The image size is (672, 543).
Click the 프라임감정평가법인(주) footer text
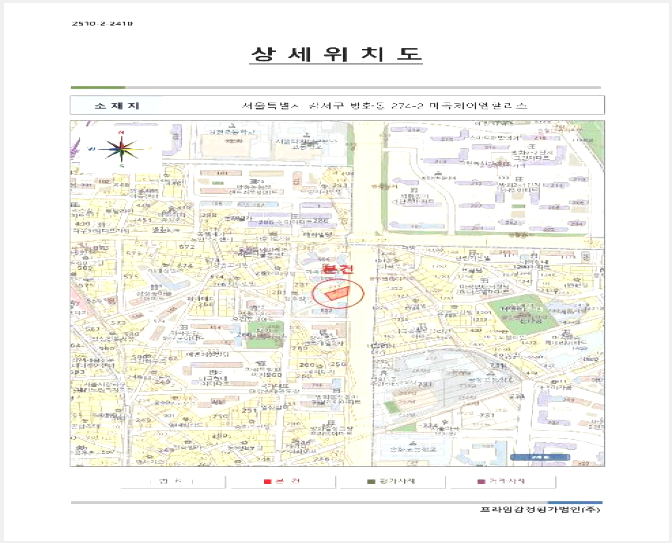coord(540,510)
